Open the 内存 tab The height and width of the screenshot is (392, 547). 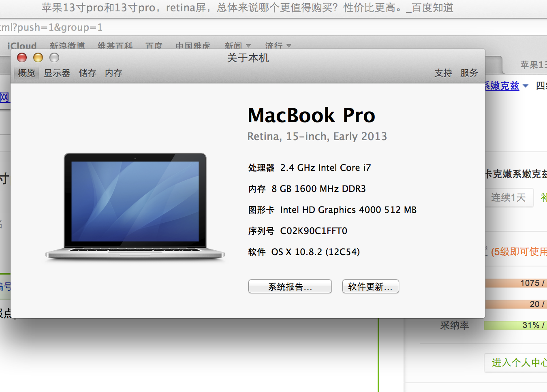(x=113, y=73)
